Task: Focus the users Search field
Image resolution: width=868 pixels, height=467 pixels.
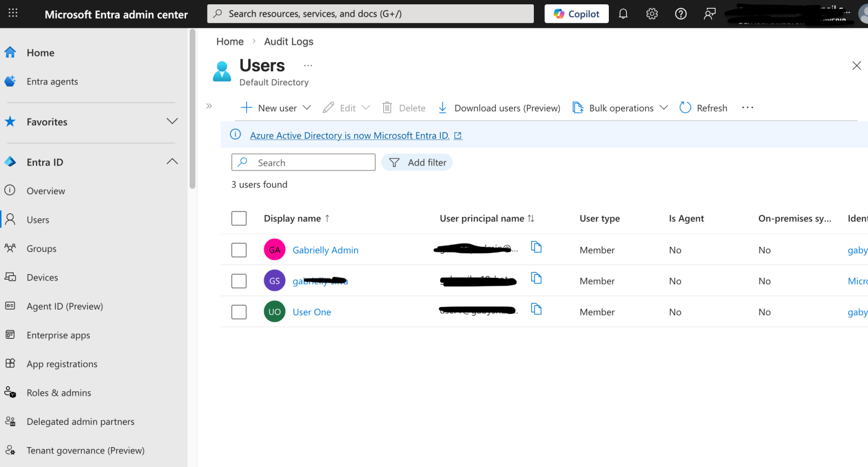Action: (x=303, y=162)
